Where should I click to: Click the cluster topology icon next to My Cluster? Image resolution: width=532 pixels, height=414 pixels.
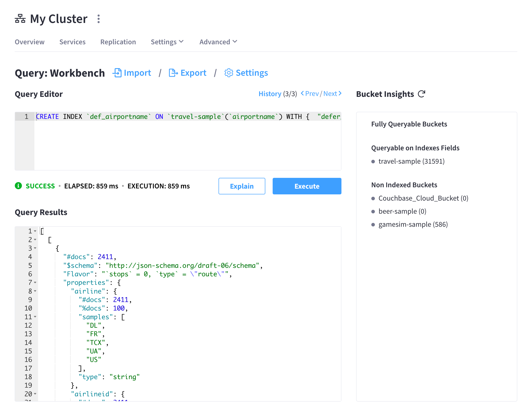click(21, 19)
